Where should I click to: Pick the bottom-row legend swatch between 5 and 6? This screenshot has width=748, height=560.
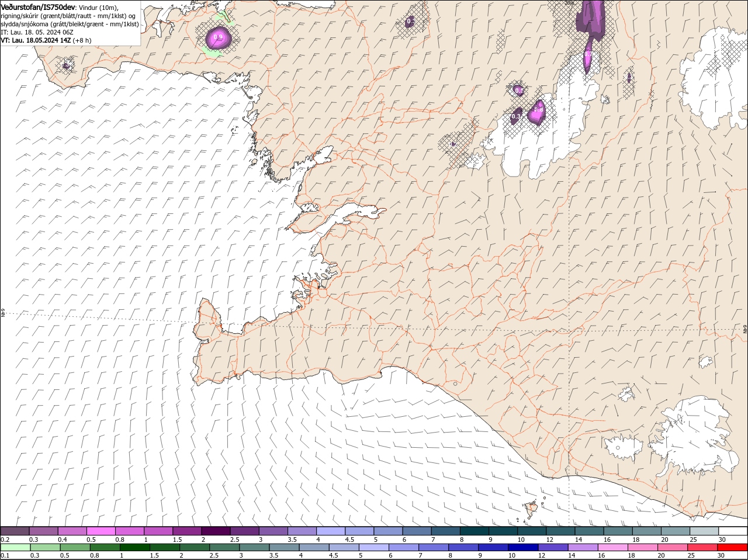(373, 547)
